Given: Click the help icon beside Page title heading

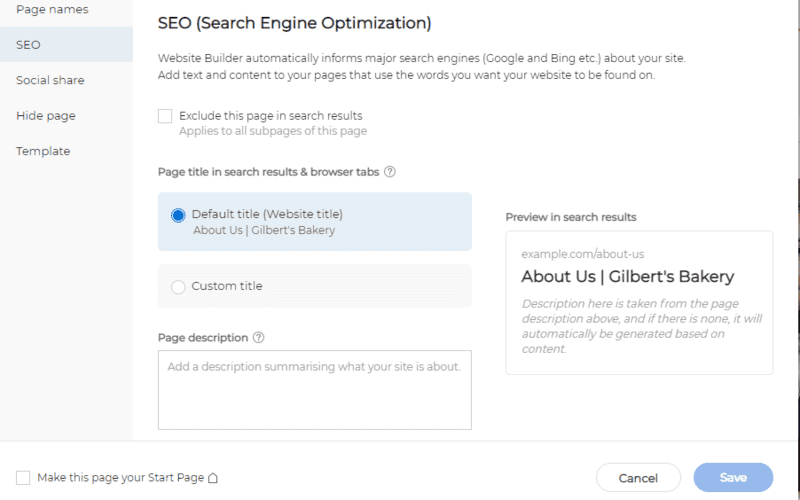Looking at the screenshot, I should 390,172.
